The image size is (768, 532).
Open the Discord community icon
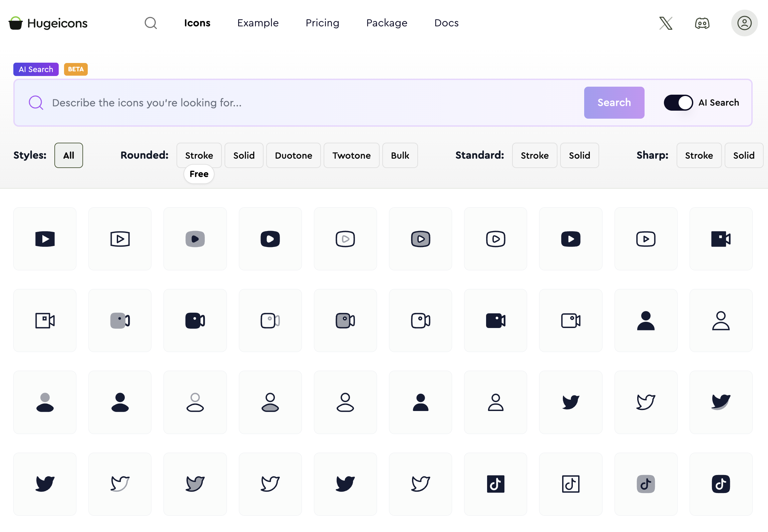(x=702, y=23)
